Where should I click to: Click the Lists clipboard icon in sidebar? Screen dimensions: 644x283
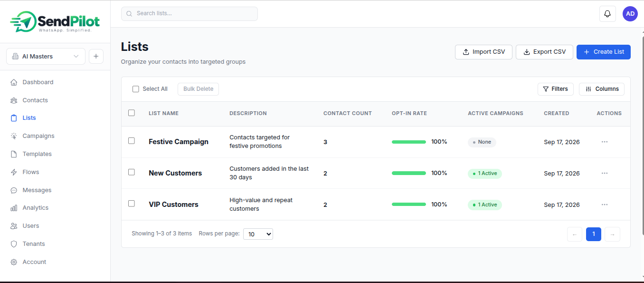[x=14, y=118]
